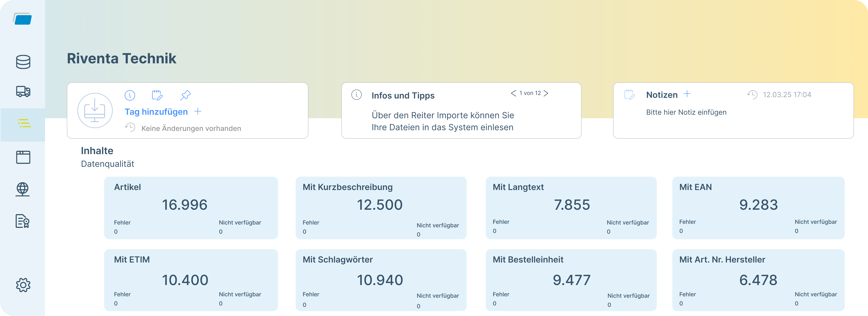Click the 9.477 value
The image size is (868, 316).
[x=571, y=280]
